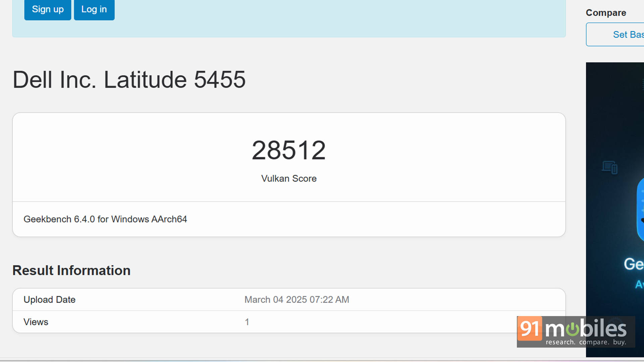Select the Dell Inc. Latitude 5455 heading
644x362 pixels.
129,80
